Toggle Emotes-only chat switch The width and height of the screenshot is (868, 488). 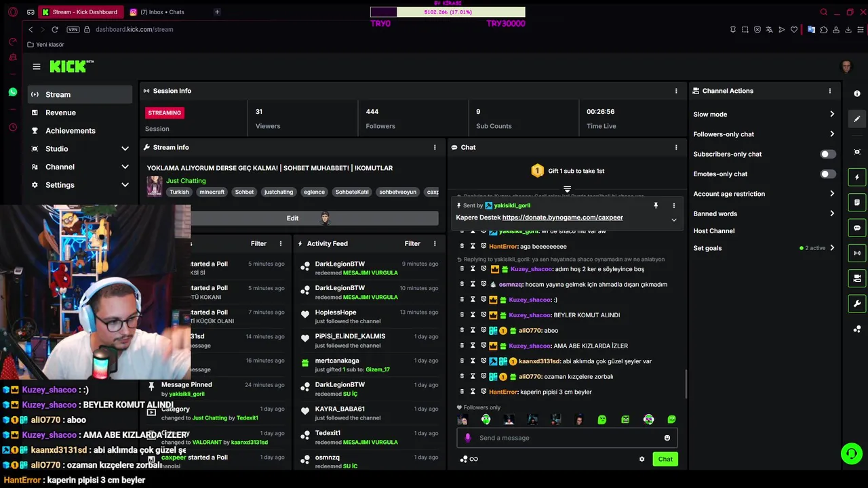click(x=828, y=174)
